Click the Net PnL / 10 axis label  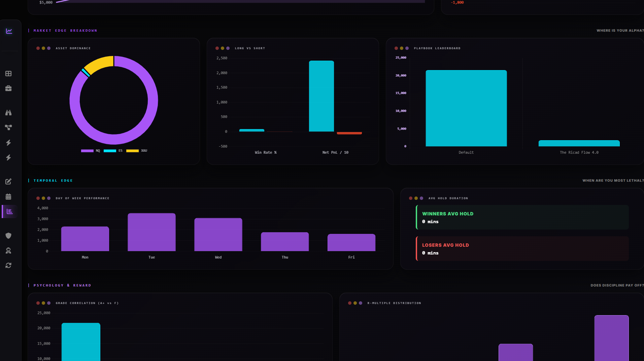tap(335, 153)
